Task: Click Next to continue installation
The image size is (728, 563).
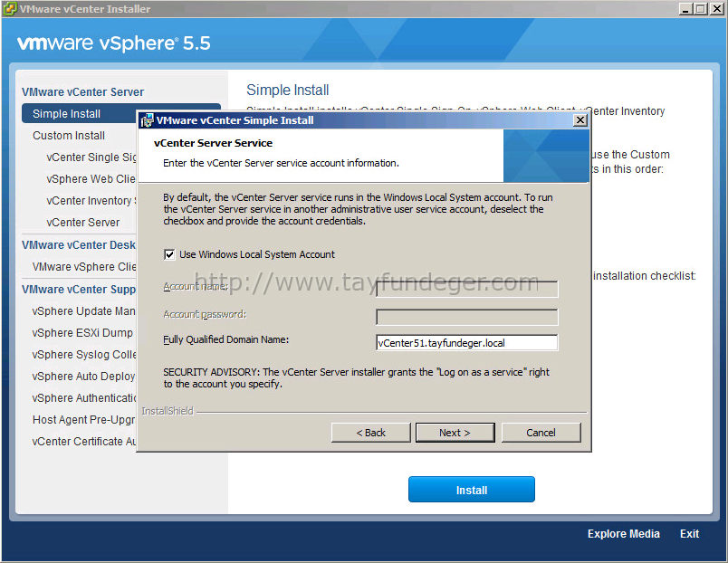Action: [x=455, y=433]
